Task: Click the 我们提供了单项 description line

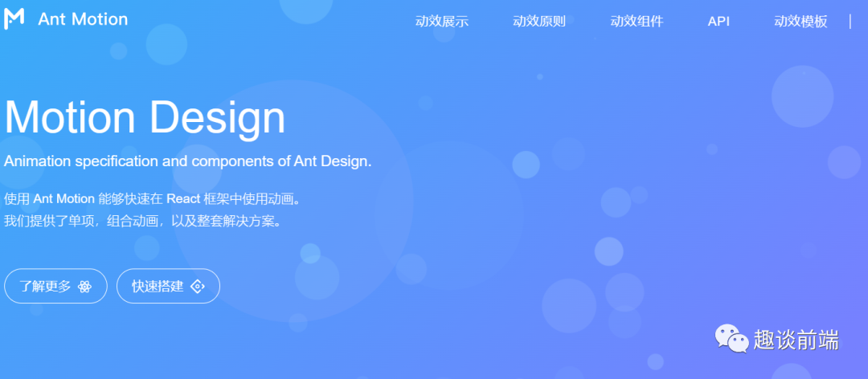Action: (x=145, y=222)
